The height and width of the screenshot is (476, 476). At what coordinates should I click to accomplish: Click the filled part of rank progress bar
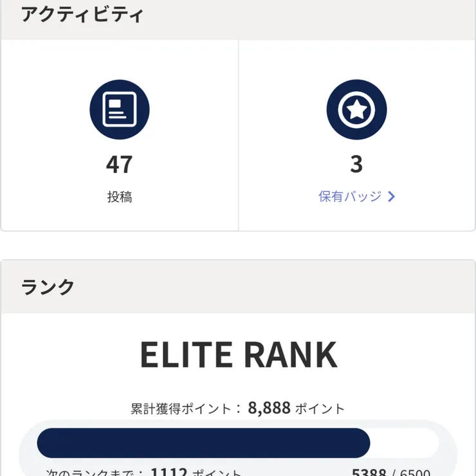(203, 443)
